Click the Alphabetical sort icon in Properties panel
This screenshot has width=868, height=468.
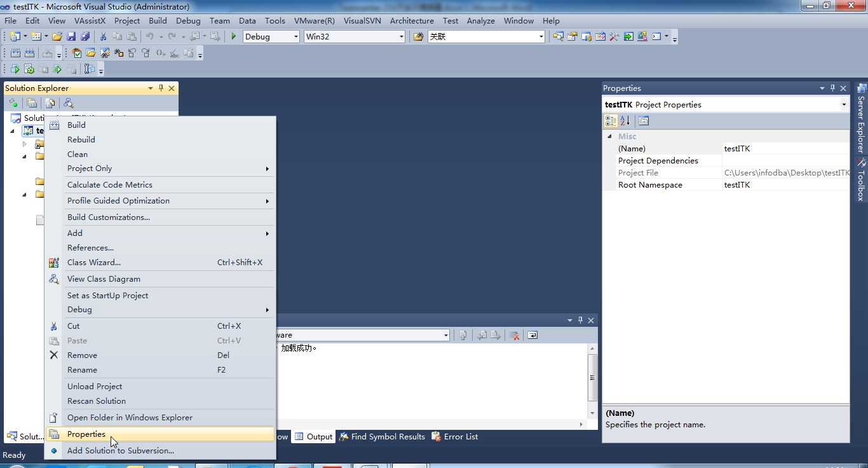click(625, 121)
